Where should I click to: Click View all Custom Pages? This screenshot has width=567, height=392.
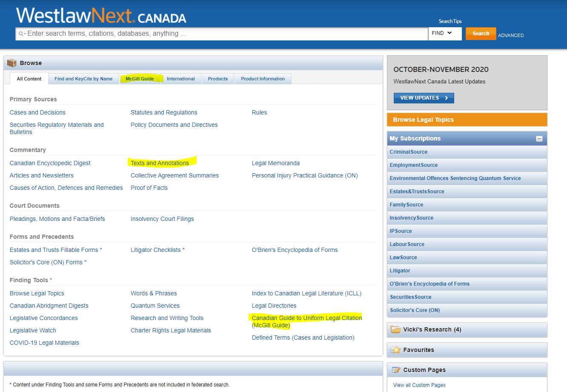(419, 385)
